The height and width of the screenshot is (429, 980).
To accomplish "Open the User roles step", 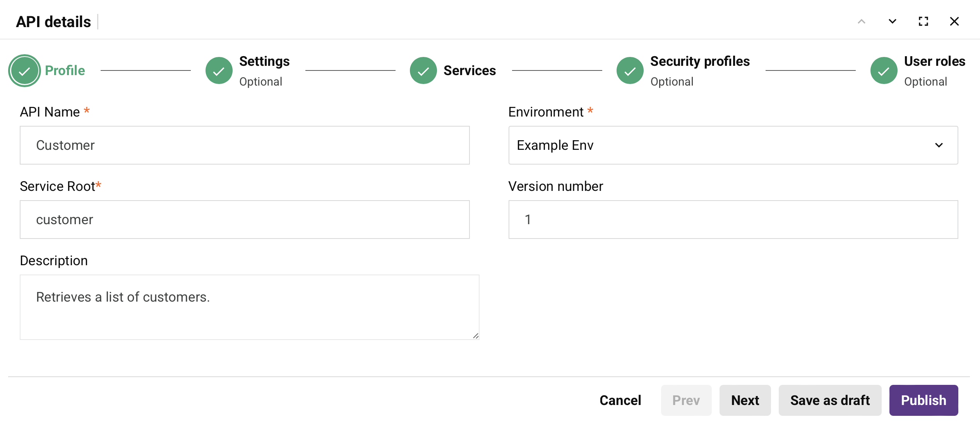I will point(934,62).
